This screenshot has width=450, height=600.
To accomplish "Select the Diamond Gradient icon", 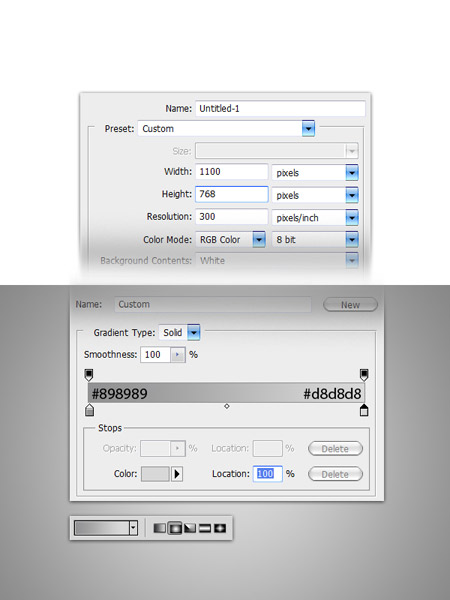I will 220,528.
